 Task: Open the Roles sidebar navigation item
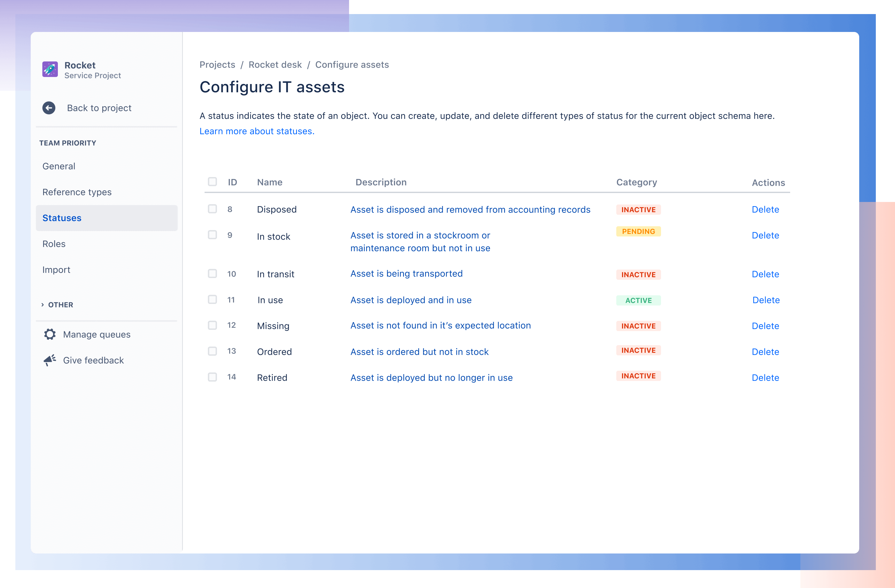point(55,243)
